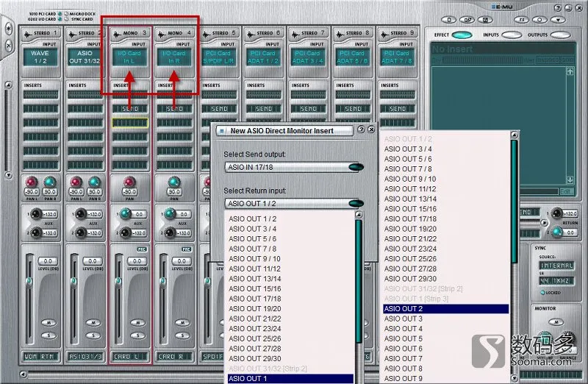Click the ASIO OUT 31/32 input display

85,57
